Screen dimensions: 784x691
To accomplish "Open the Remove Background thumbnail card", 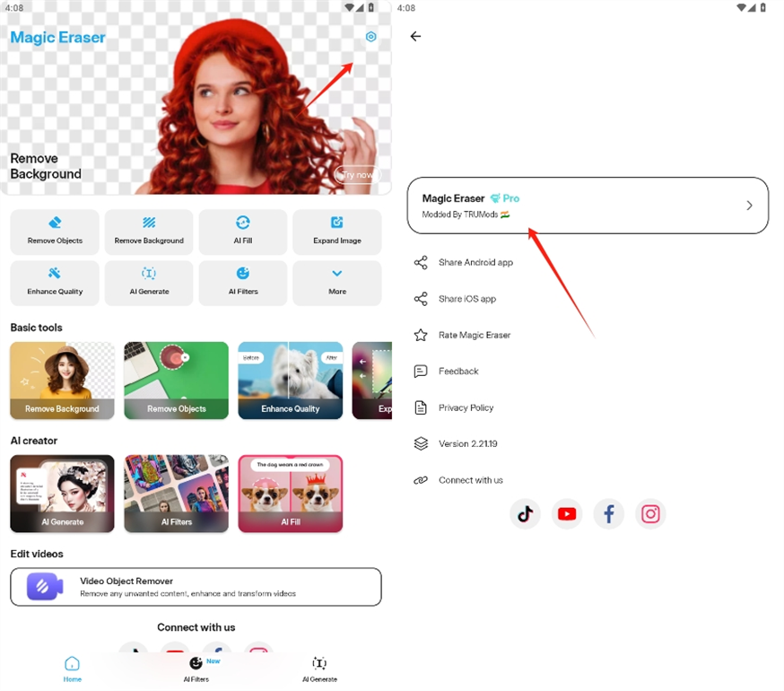I will click(x=62, y=380).
